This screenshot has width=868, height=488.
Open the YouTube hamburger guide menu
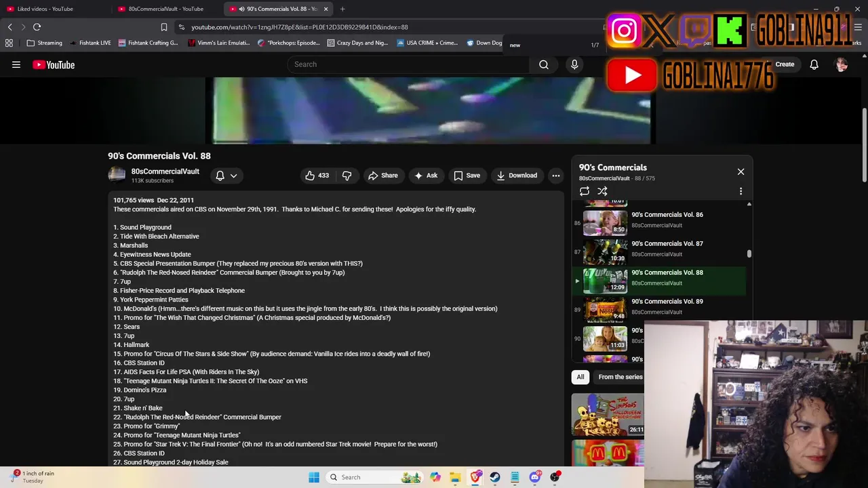[16, 64]
